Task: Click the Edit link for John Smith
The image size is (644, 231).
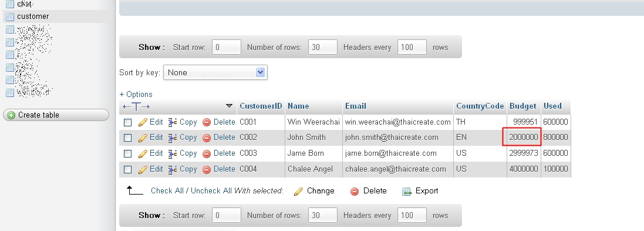Action: coord(156,138)
